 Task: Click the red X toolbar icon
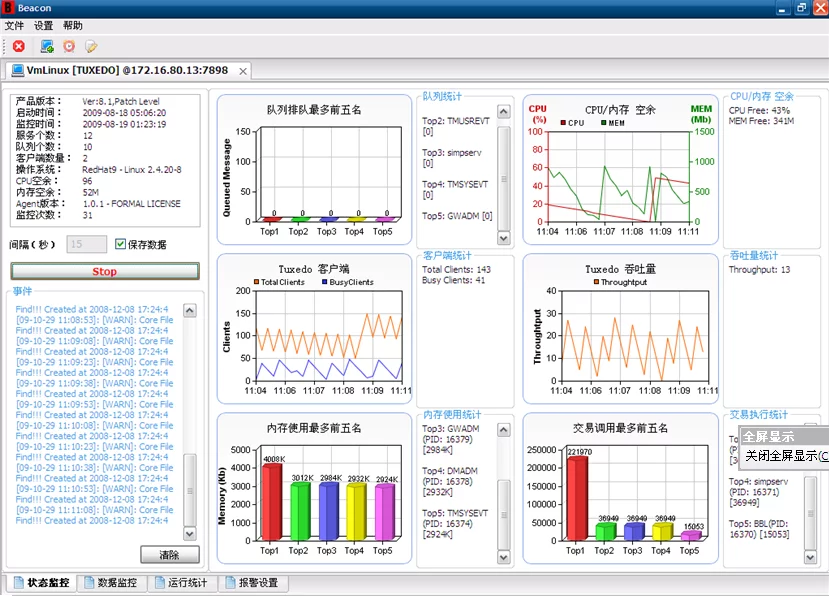click(x=19, y=47)
